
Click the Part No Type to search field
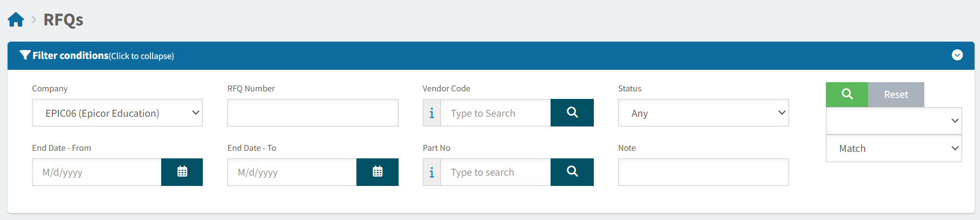pyautogui.click(x=495, y=172)
